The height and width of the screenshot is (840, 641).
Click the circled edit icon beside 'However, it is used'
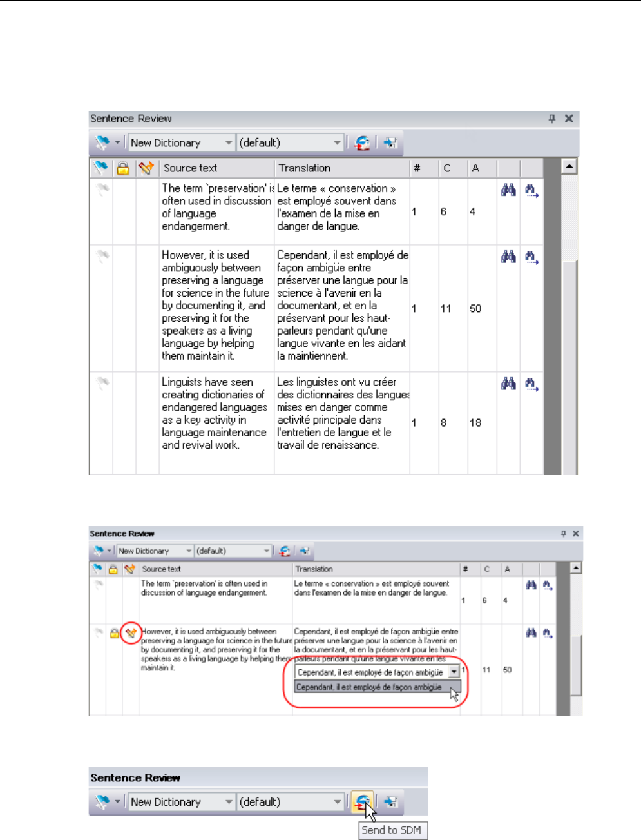131,633
